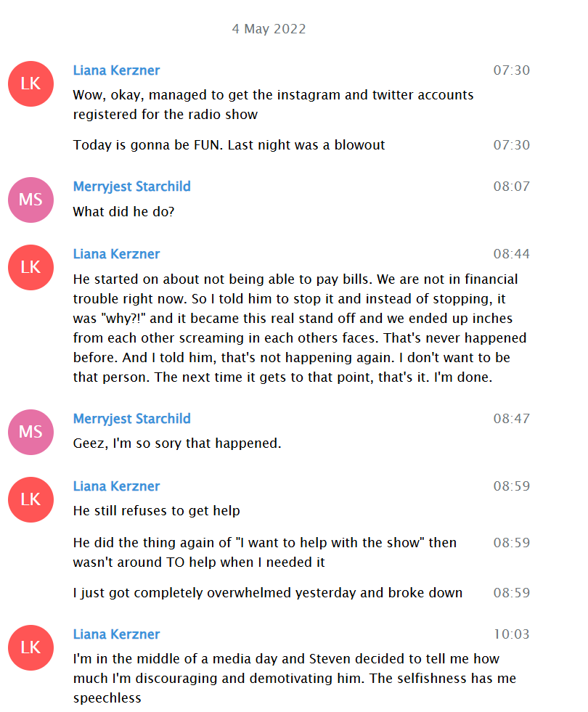Viewport: 588px width, 712px height.
Task: Select the "Geez, I'm so sory that happened" message
Action: point(177,443)
